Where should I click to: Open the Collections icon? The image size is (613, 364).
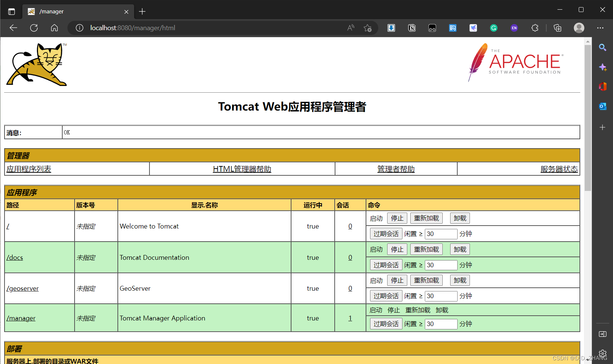tap(557, 28)
